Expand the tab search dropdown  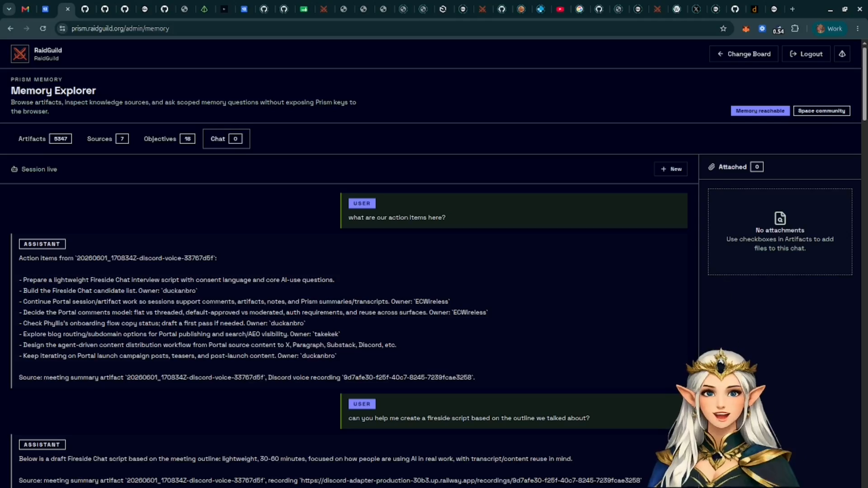tap(9, 9)
